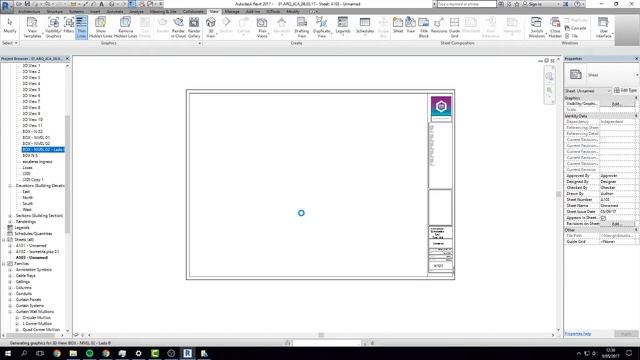640x360 pixels.
Task: Select BOX - NIVEL 01 view
Action: coord(36,138)
